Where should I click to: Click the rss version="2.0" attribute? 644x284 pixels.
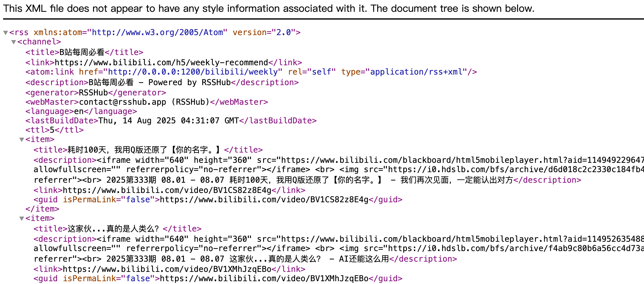pyautogui.click(x=264, y=32)
